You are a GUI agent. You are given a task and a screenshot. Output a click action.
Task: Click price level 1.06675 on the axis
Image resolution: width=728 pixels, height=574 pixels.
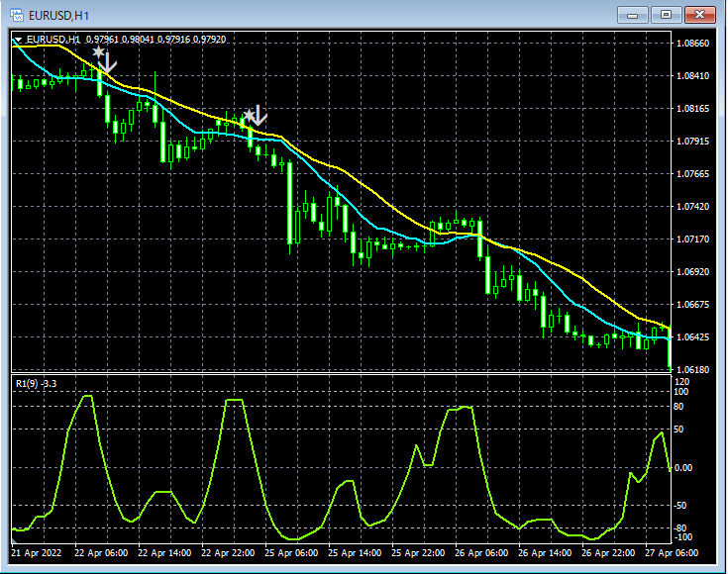point(692,305)
